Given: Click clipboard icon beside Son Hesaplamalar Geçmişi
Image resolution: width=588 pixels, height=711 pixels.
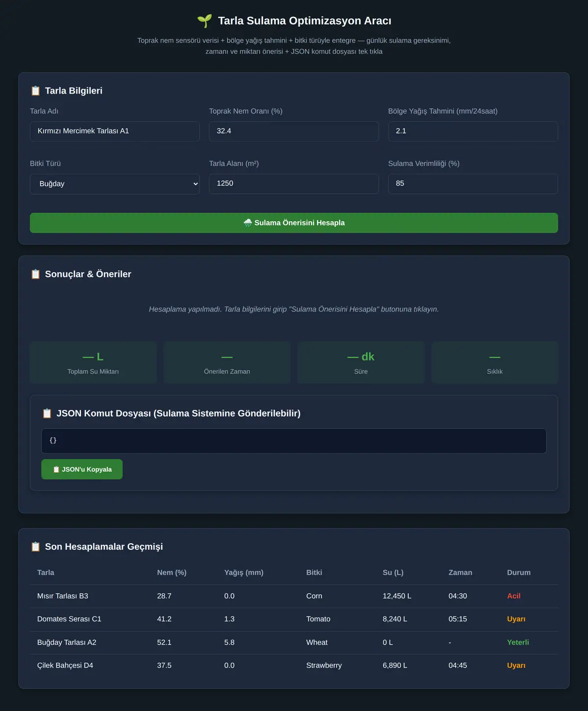Looking at the screenshot, I should 35,547.
